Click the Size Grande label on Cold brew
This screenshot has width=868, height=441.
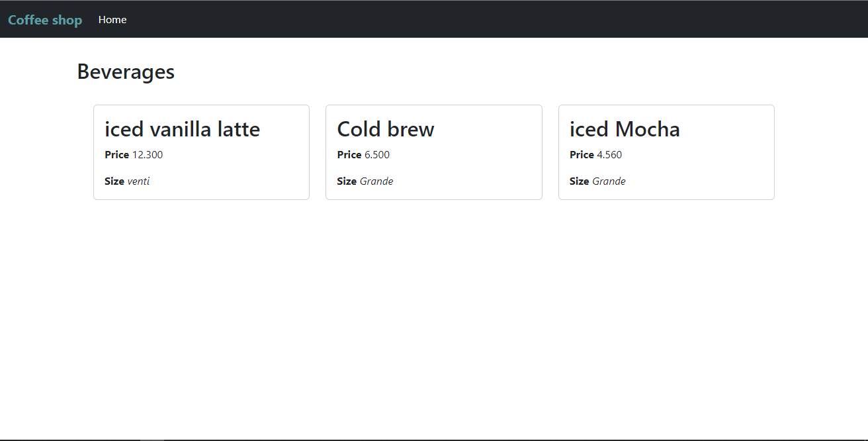(365, 181)
